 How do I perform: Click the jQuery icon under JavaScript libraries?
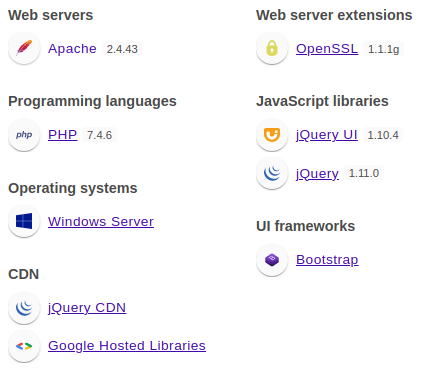point(272,173)
